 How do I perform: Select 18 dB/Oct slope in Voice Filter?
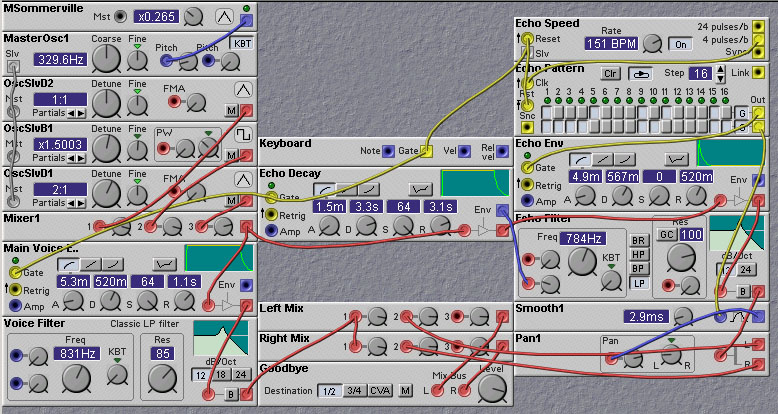(221, 374)
